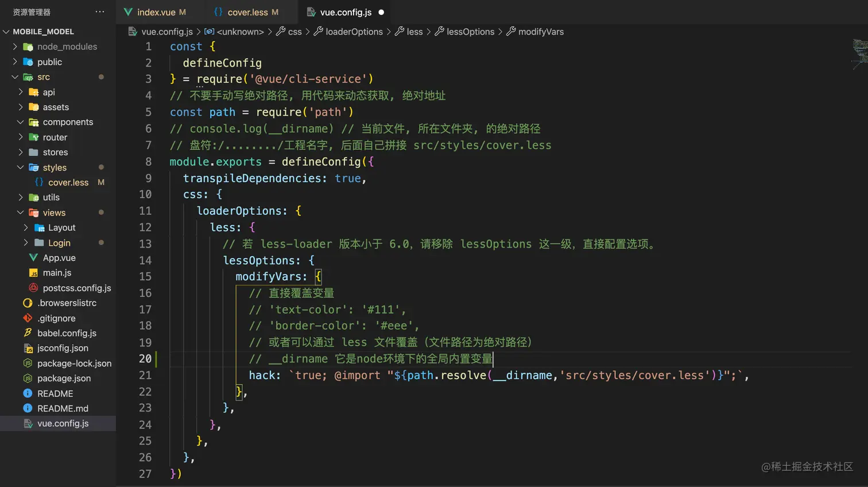Click the hack property on line 21

262,375
